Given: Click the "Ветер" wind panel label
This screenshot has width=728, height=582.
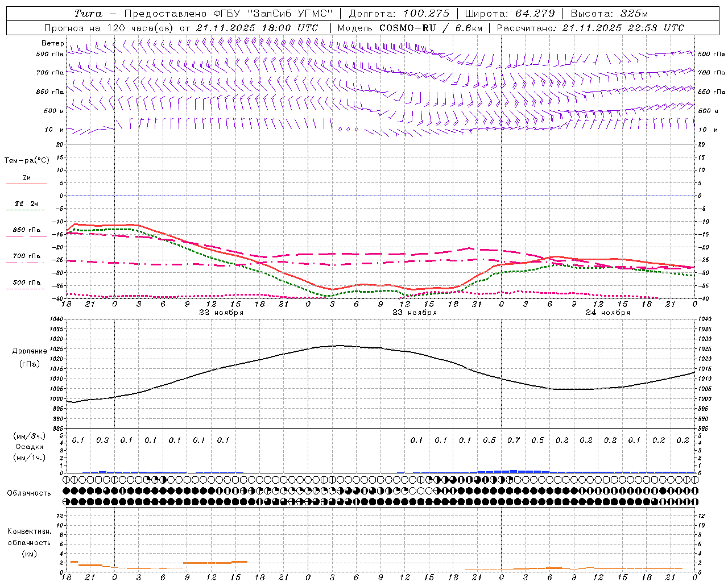Looking at the screenshot, I should tap(52, 43).
